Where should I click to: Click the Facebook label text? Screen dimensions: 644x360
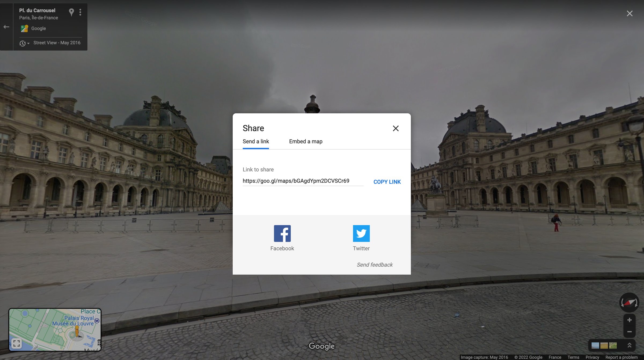tap(282, 249)
